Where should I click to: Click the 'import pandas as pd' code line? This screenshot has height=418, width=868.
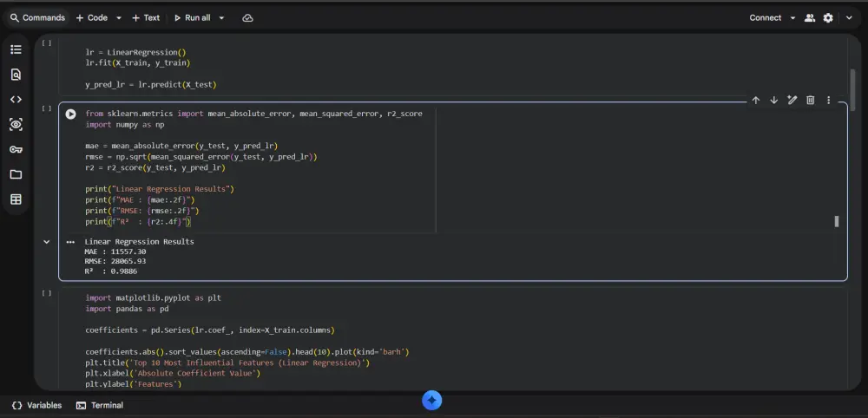(x=127, y=309)
